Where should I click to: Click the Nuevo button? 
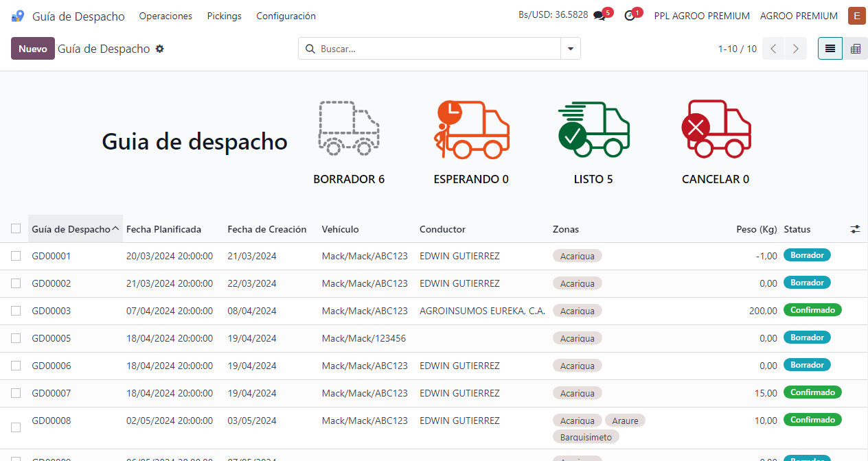click(33, 49)
